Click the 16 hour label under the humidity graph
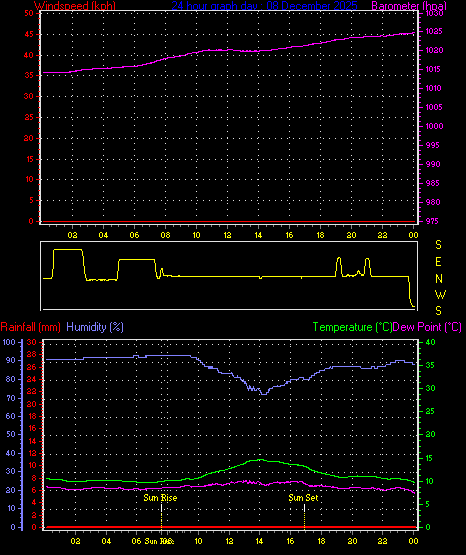The height and width of the screenshot is (555, 466). [290, 541]
